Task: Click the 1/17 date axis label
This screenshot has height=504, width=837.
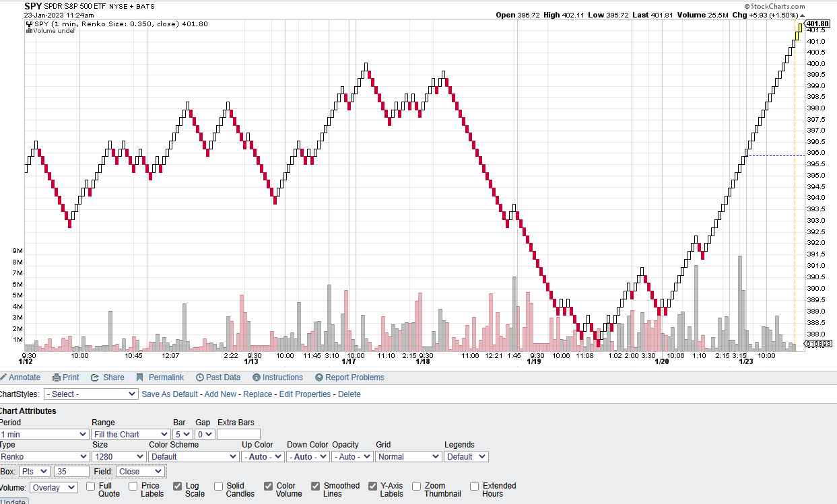Action: 349,362
